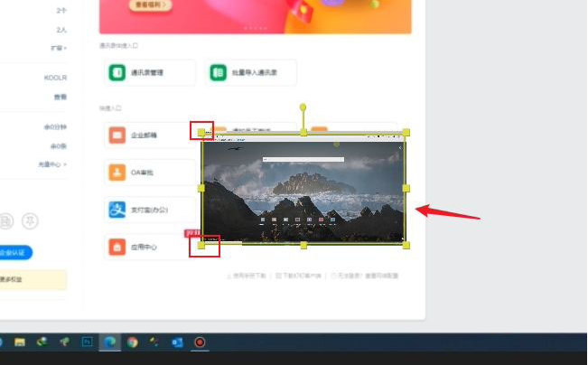This screenshot has height=365, width=588.
Task: Open the red record-button app in taskbar
Action: coord(200,342)
